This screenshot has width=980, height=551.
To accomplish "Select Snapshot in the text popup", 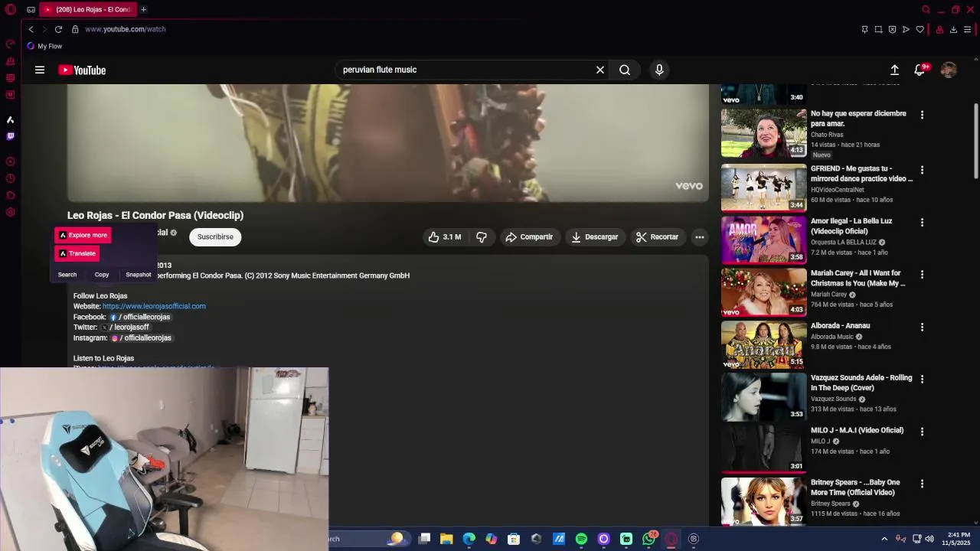I will (139, 275).
